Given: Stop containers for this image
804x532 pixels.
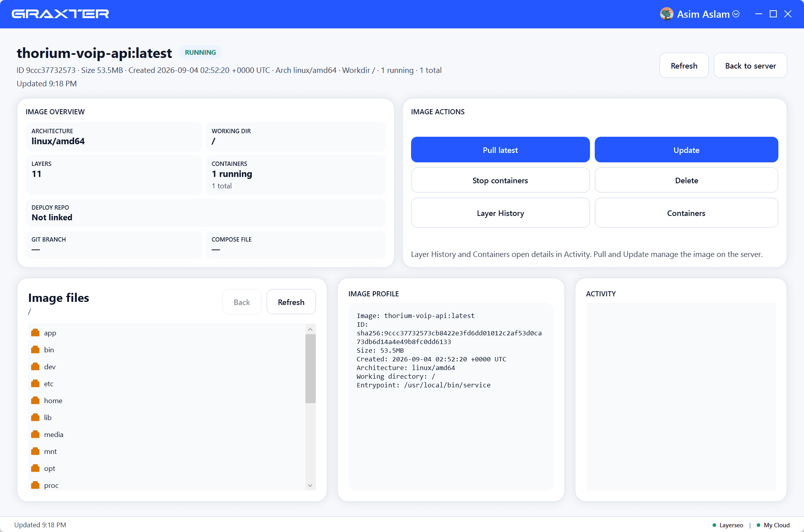Looking at the screenshot, I should tap(500, 180).
